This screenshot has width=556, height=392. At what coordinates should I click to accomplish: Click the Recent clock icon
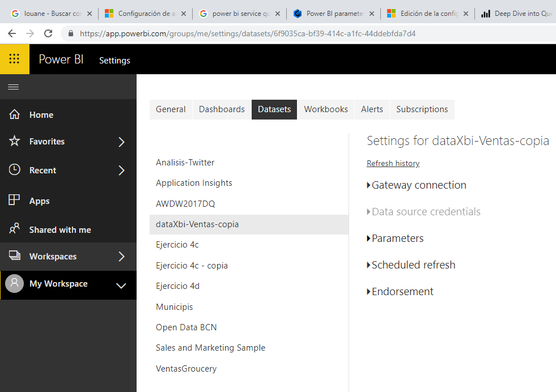pyautogui.click(x=14, y=170)
